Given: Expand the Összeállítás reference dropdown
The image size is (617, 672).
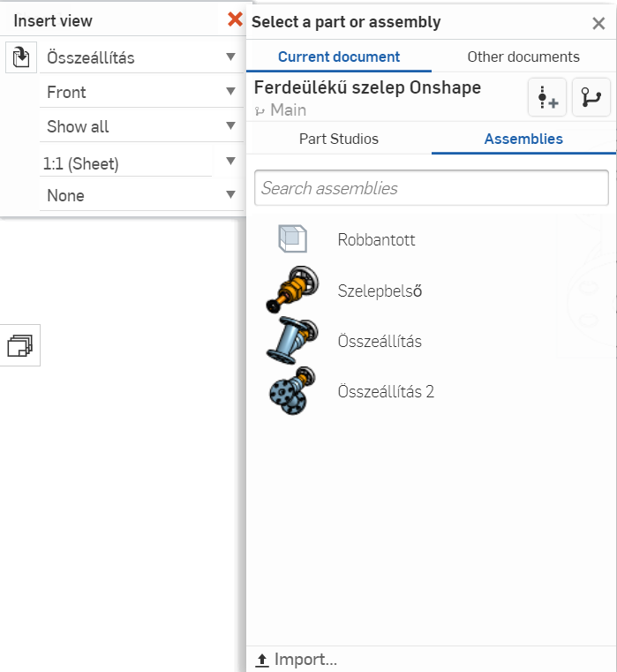Looking at the screenshot, I should [141, 57].
